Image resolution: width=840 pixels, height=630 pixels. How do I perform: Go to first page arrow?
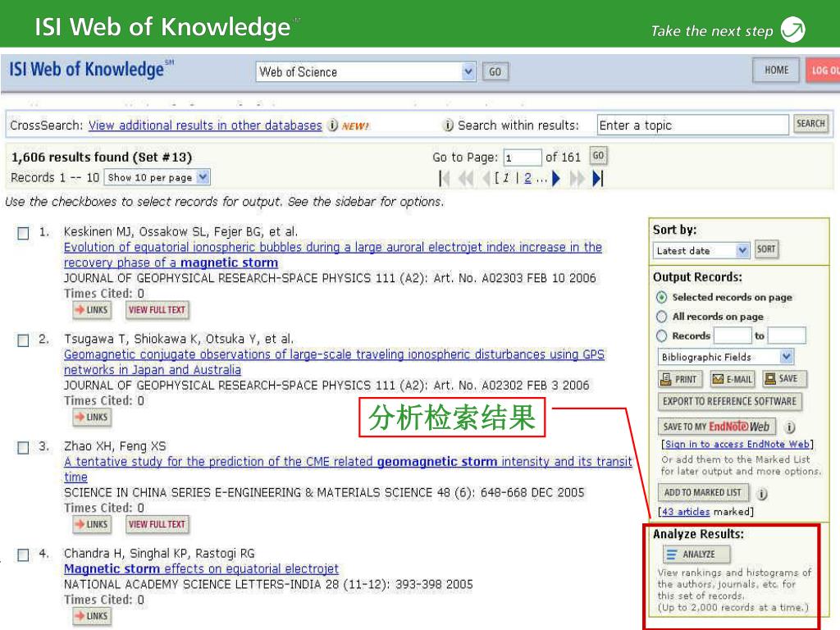click(444, 178)
